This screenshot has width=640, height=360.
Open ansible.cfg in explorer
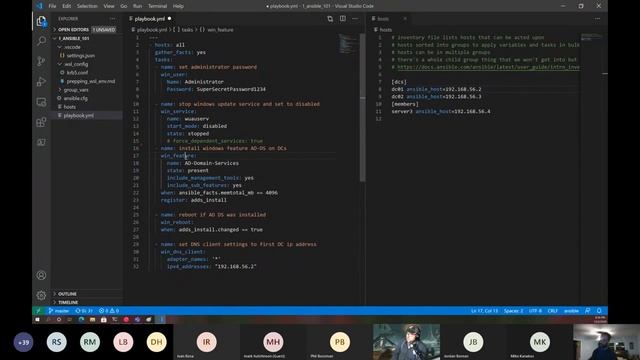pyautogui.click(x=76, y=98)
